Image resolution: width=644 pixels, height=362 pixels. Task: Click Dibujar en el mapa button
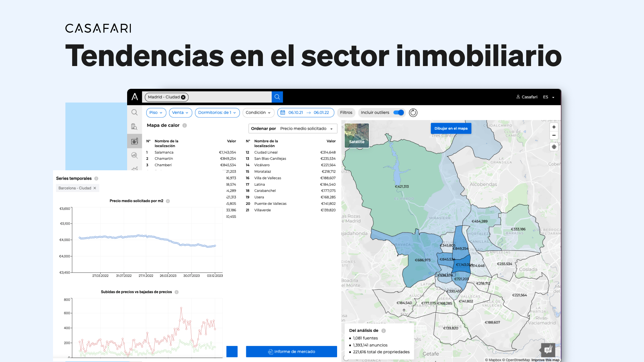(x=451, y=128)
